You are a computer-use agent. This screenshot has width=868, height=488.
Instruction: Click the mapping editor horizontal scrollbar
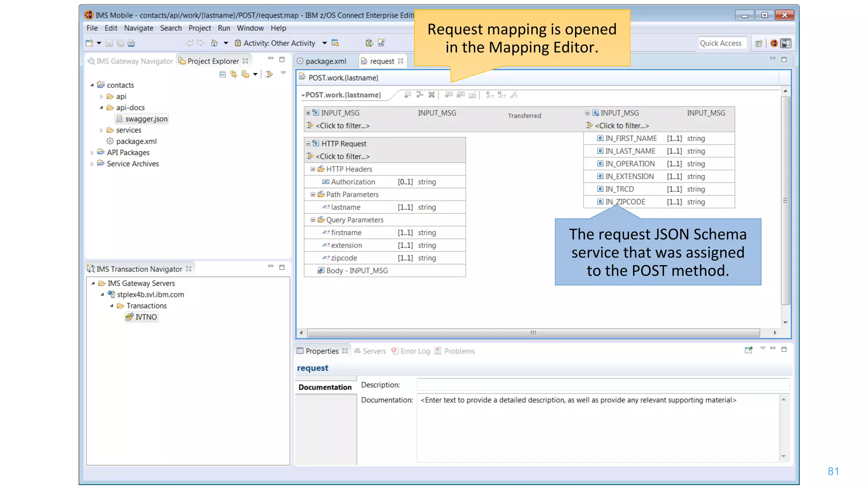point(533,333)
